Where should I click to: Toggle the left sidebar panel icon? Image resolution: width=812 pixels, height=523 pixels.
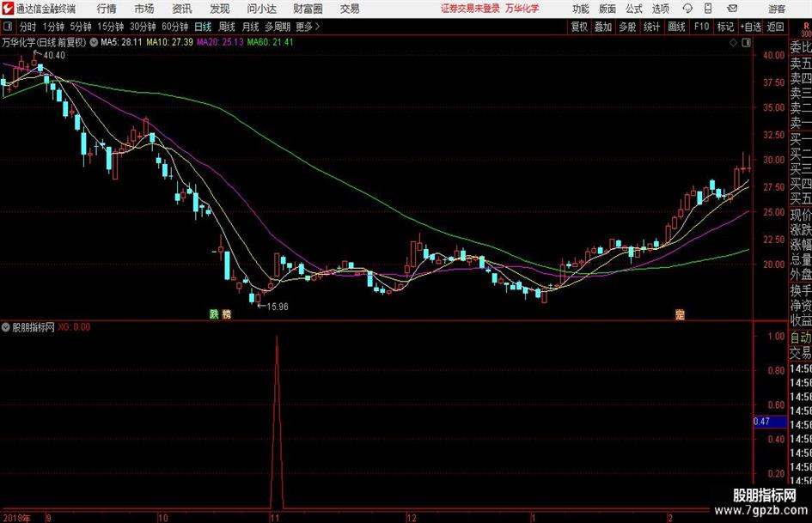8,27
